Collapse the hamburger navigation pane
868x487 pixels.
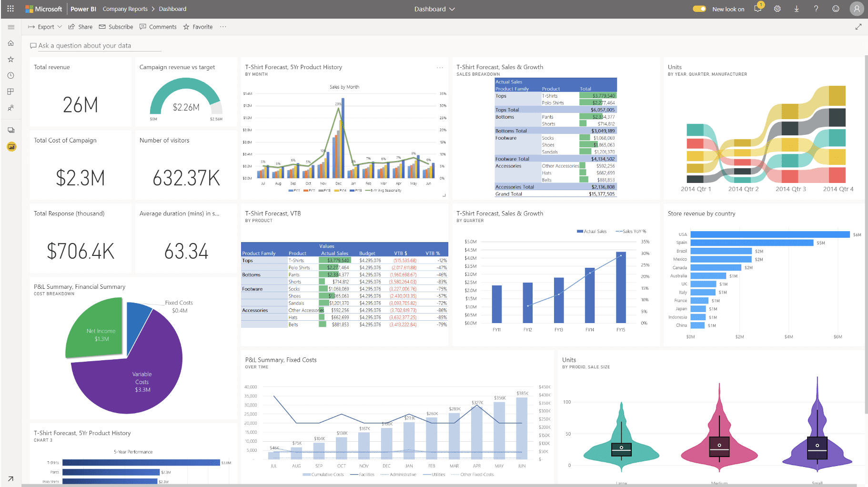tap(11, 27)
